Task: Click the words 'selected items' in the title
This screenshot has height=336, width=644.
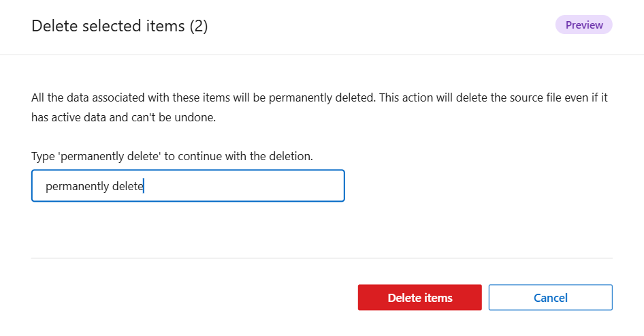Action: point(129,27)
